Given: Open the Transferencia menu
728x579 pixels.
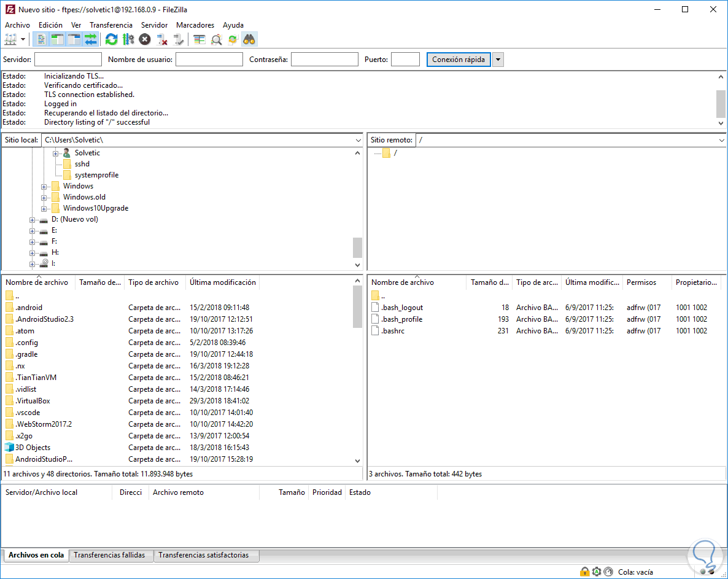Looking at the screenshot, I should tap(110, 25).
